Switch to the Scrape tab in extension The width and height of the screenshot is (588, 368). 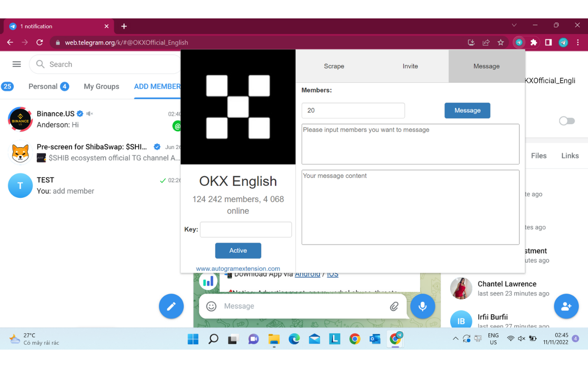[x=334, y=66]
